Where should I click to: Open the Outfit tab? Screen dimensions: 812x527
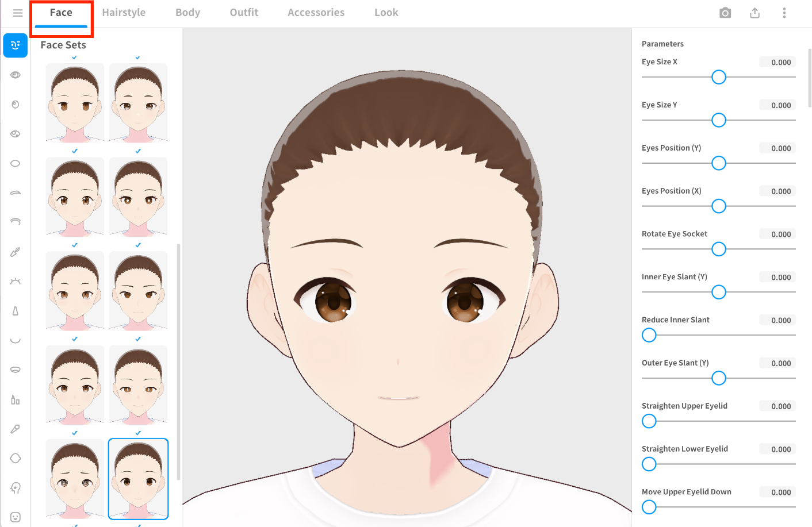pyautogui.click(x=244, y=13)
